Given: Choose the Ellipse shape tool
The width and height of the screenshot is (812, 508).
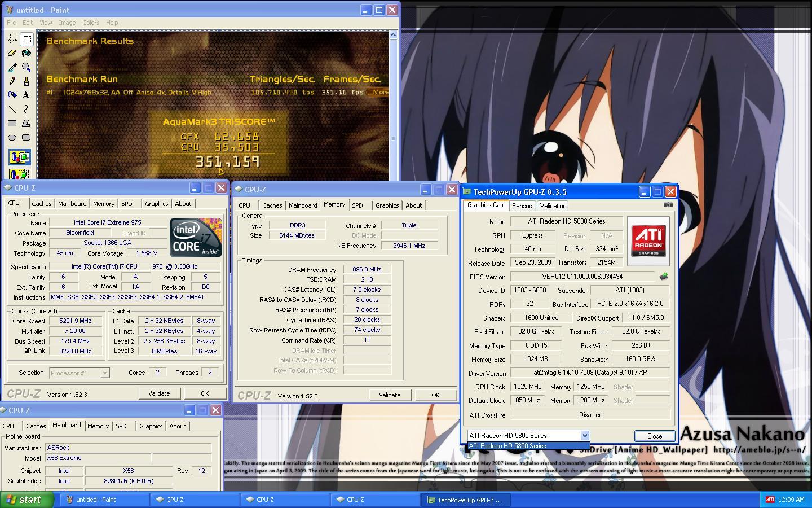Looking at the screenshot, I should (12, 138).
